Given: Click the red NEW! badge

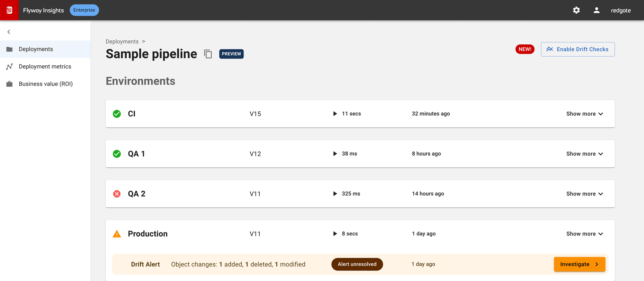Looking at the screenshot, I should coord(525,49).
